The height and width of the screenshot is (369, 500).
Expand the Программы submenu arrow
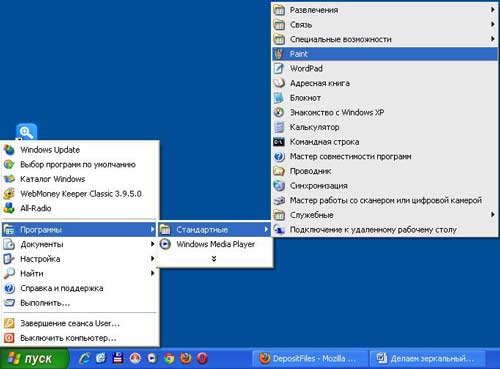point(152,229)
